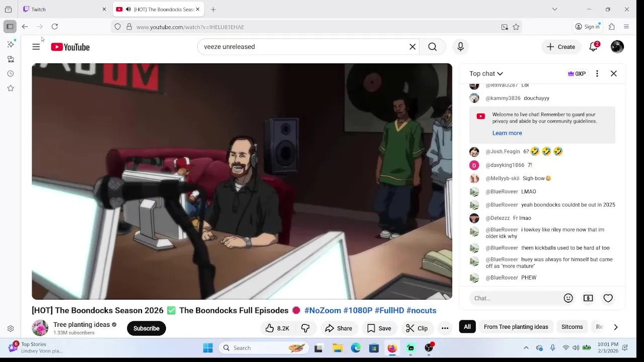
Task: Open the Firefox application menu
Action: coord(626,27)
